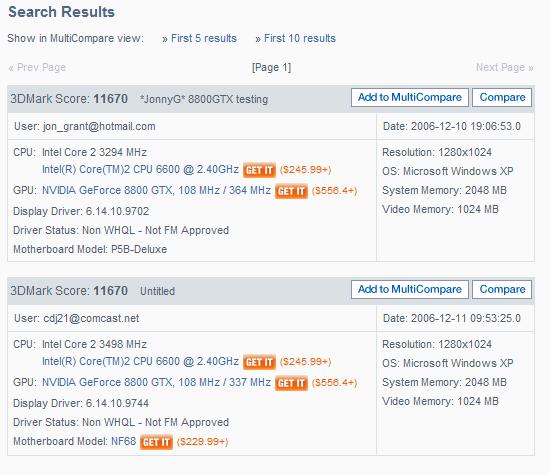Click GET IT badge for first result's GPU

click(x=291, y=191)
